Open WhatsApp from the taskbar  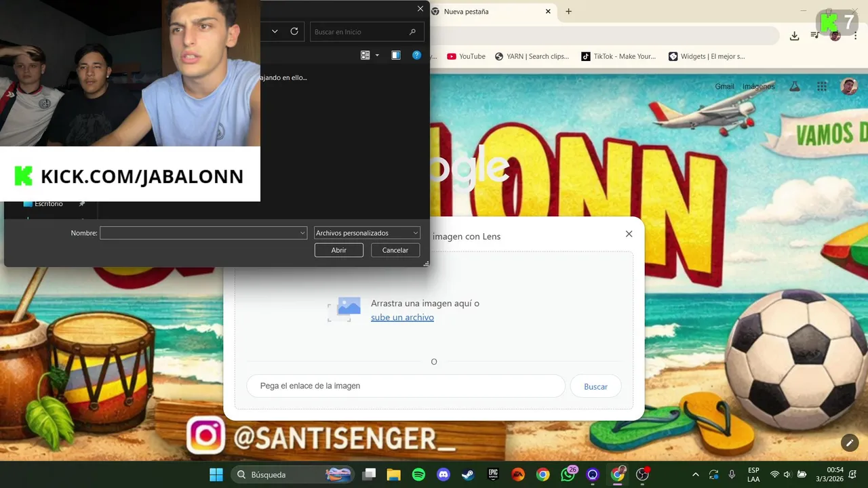point(568,474)
